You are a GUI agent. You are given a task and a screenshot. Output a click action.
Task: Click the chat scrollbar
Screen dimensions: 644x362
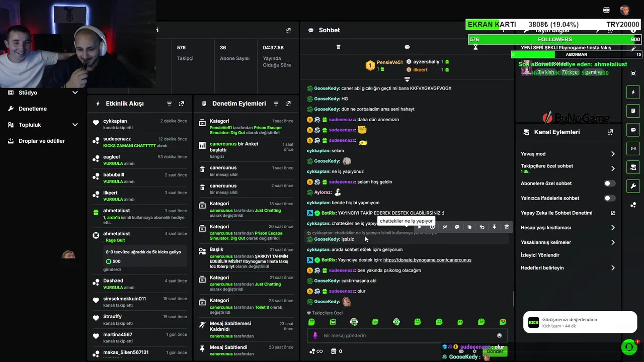coord(513,299)
